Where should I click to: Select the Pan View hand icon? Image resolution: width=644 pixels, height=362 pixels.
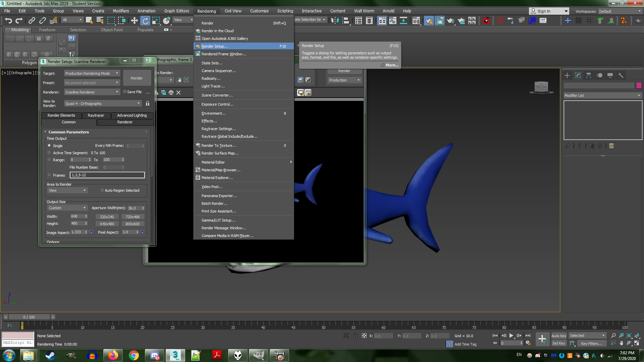(621, 343)
